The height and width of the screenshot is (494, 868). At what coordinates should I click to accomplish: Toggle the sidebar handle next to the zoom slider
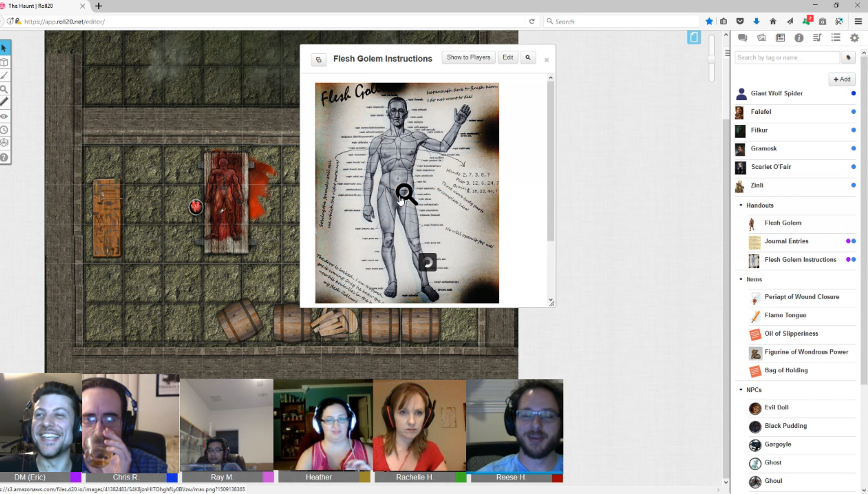[x=727, y=53]
